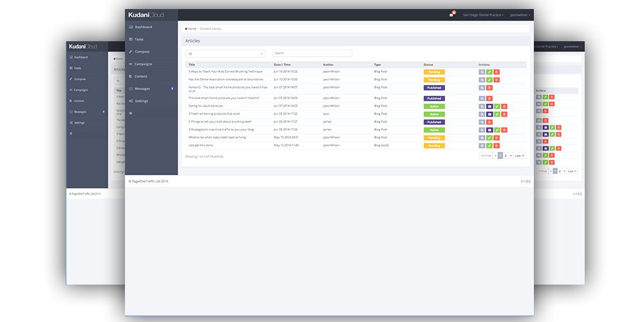The width and height of the screenshot is (644, 322).
Task: Expand San Diego Dental Practice account dropdown
Action: 483,15
